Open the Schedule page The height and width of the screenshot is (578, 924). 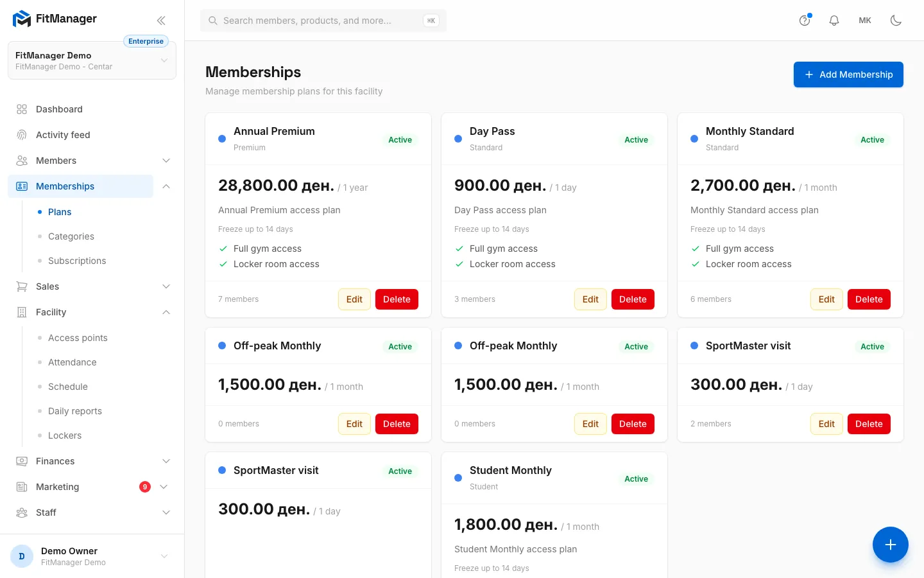[x=68, y=387]
